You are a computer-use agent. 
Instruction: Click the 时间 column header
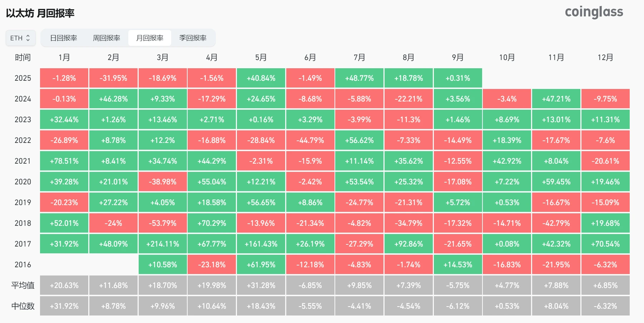coord(23,58)
